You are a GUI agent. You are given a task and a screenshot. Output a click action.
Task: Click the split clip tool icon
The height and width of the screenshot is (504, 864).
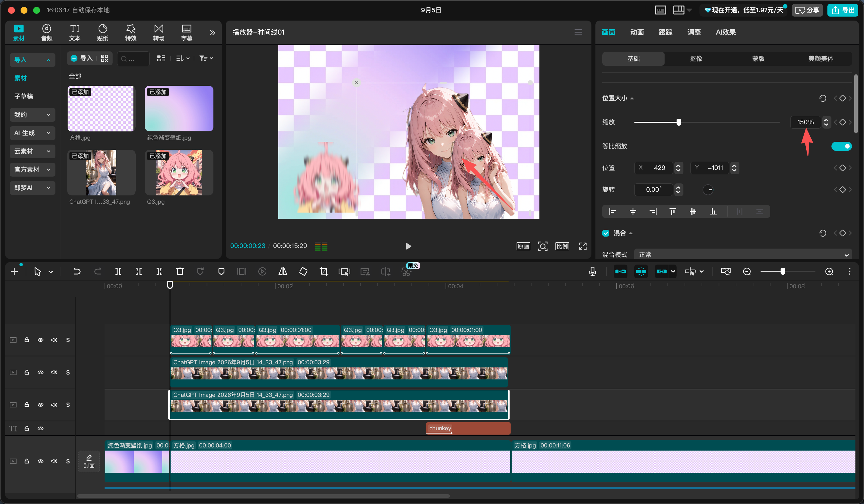pyautogui.click(x=118, y=271)
